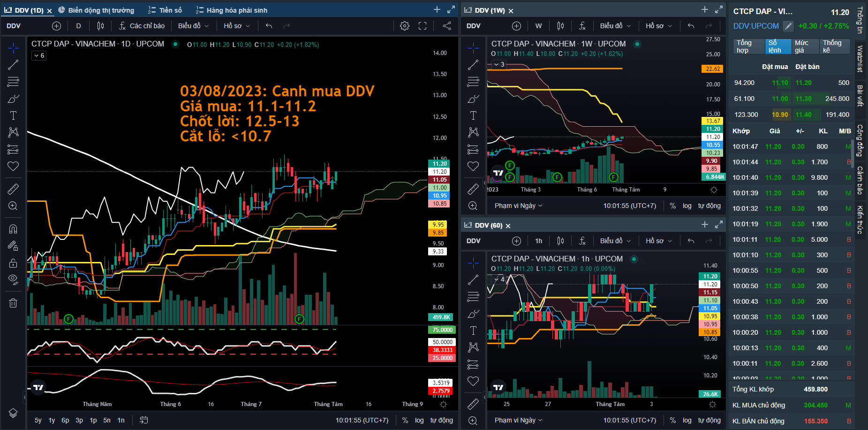Edit the DDV:UPCOM symbol with the pencil icon
868x430 pixels.
pos(789,26)
